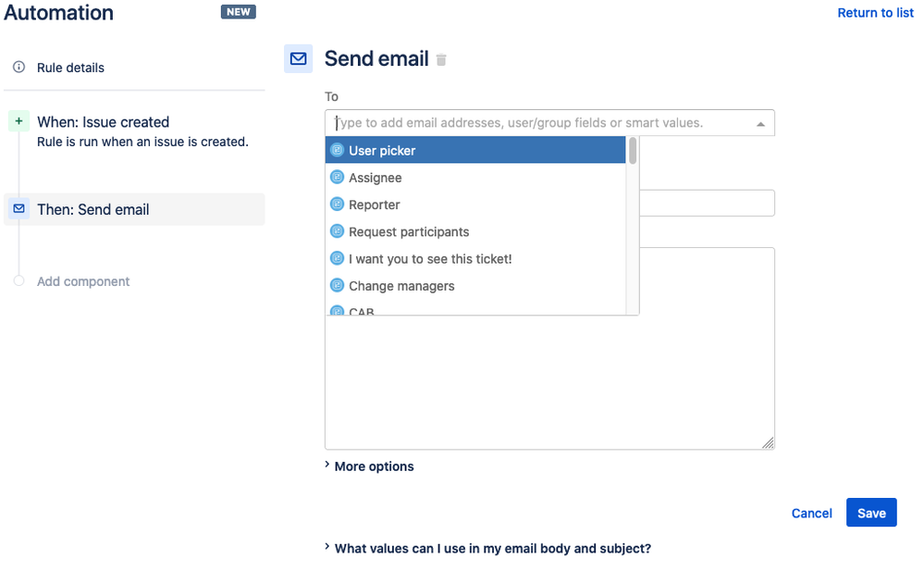Save the email action

pyautogui.click(x=871, y=513)
